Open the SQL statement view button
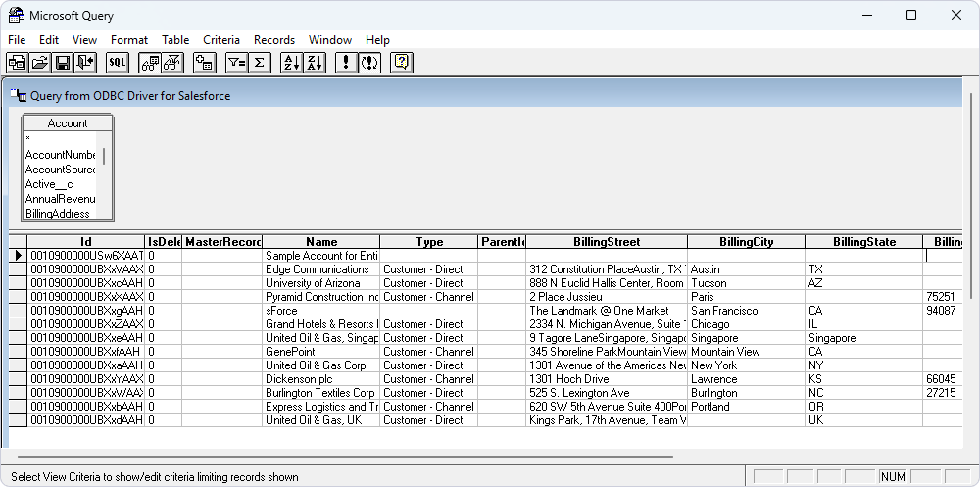 tap(117, 63)
